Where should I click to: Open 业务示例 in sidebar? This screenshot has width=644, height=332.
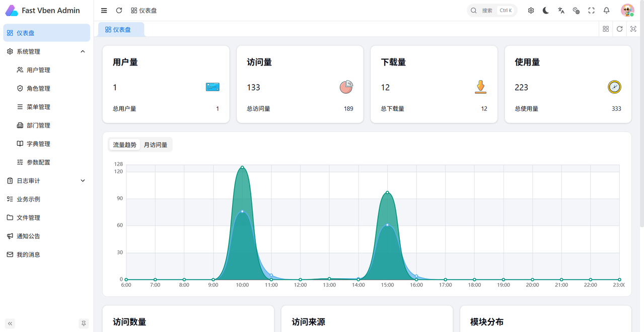(47, 199)
